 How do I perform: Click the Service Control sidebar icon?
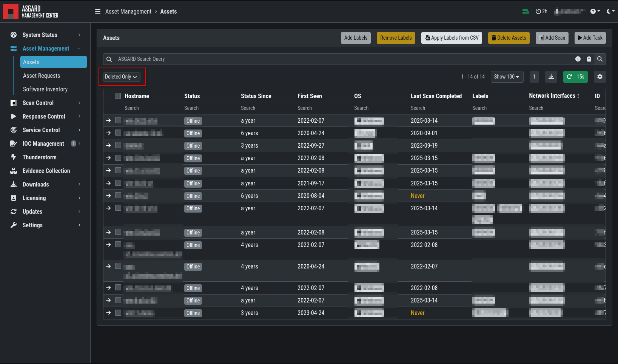(x=14, y=130)
